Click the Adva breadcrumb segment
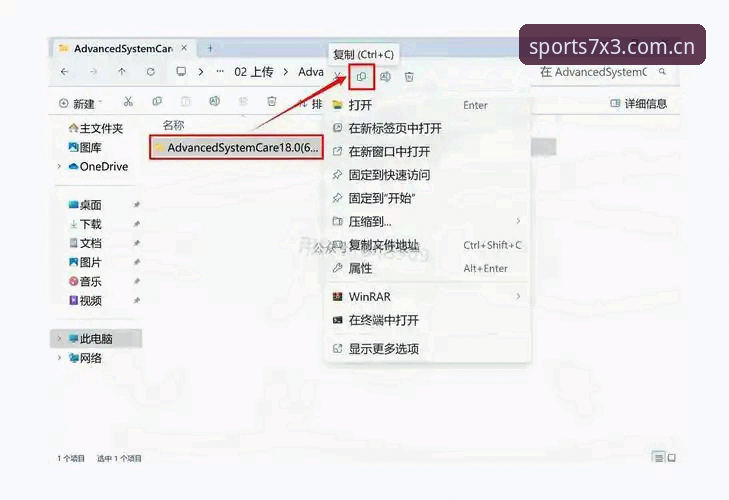729x500 pixels. pos(311,72)
